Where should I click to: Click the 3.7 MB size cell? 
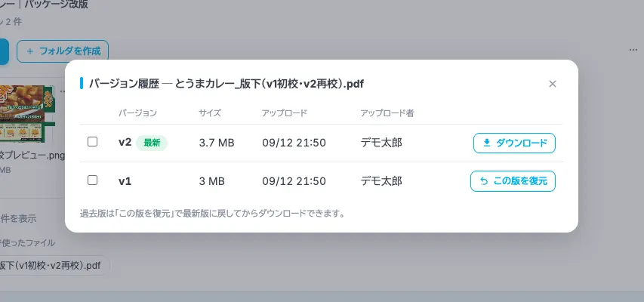click(x=217, y=143)
